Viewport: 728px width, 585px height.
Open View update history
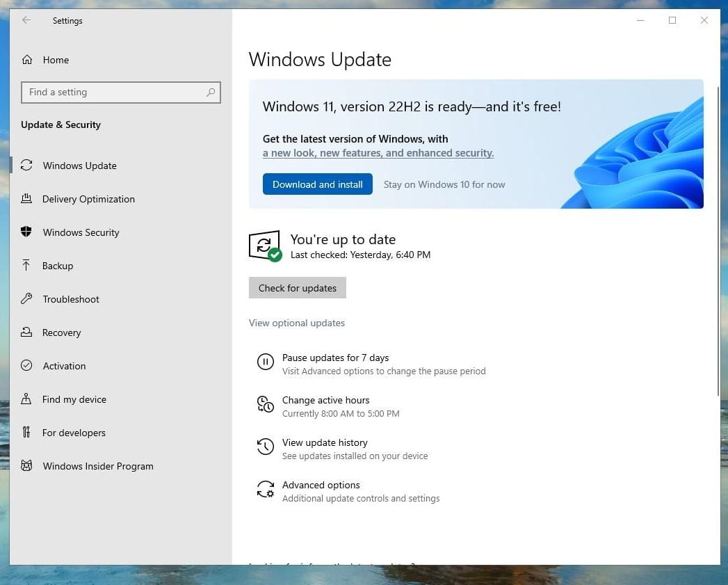pos(325,442)
